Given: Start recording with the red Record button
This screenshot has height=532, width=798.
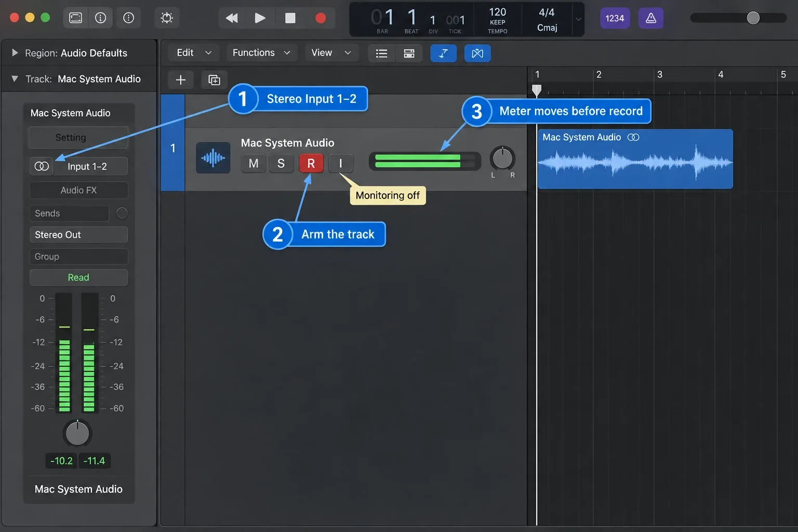Looking at the screenshot, I should (x=321, y=18).
